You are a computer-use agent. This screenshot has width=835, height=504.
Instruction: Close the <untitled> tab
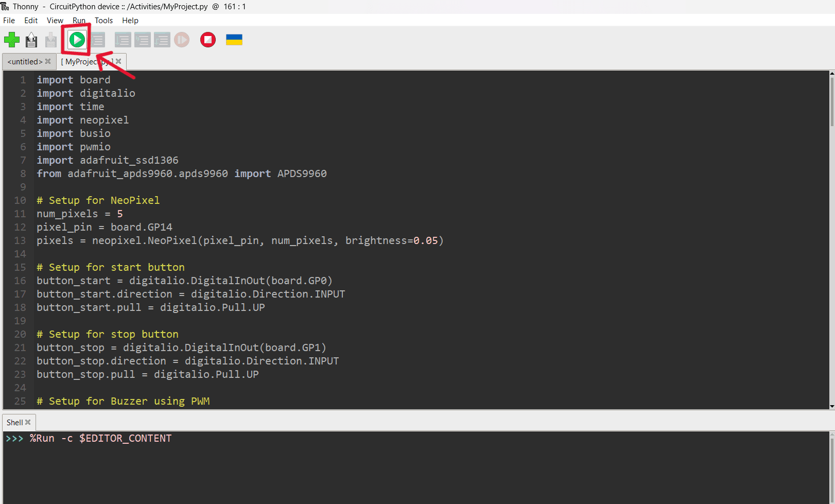click(x=48, y=61)
